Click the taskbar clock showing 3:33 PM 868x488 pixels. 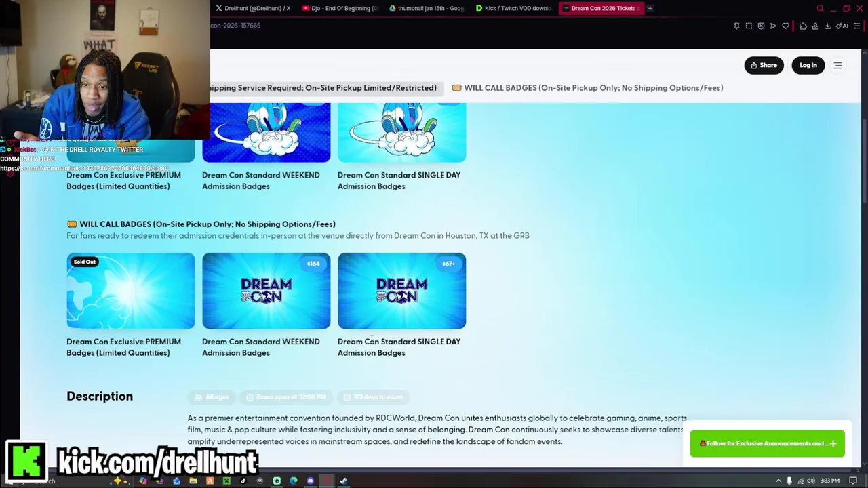pos(829,481)
